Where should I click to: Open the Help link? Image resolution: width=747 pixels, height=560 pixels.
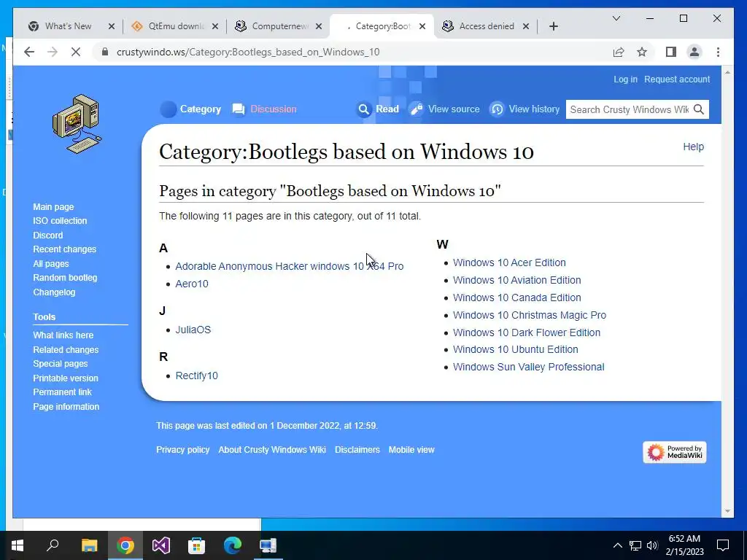click(x=693, y=147)
